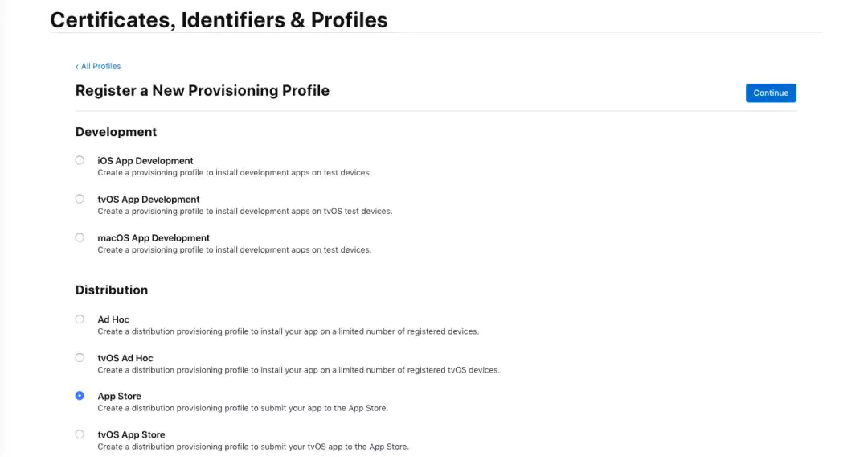
Task: Click the Distribution section heading
Action: pyautogui.click(x=112, y=290)
